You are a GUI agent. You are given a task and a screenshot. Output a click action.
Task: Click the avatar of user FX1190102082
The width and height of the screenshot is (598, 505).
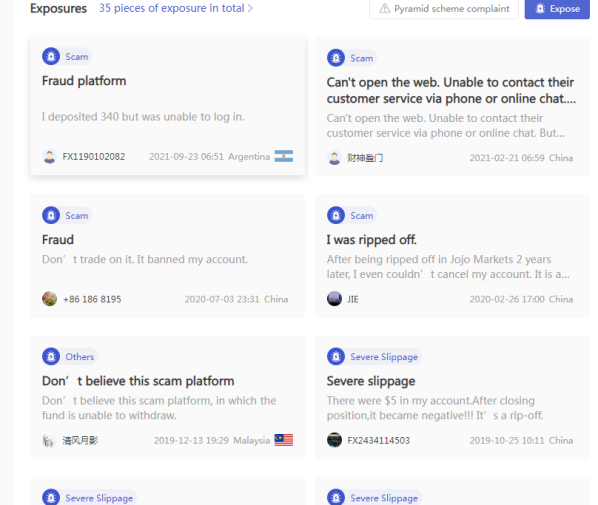tap(49, 156)
